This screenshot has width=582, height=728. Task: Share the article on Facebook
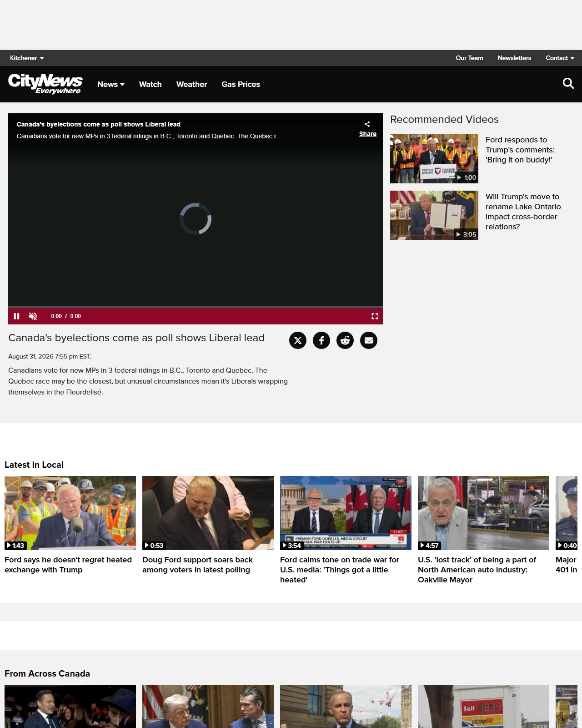pyautogui.click(x=321, y=340)
